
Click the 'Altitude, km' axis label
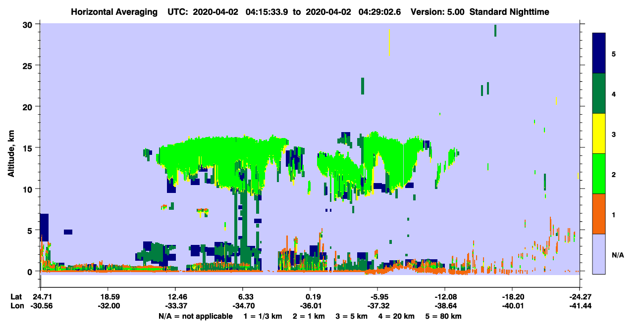click(11, 154)
